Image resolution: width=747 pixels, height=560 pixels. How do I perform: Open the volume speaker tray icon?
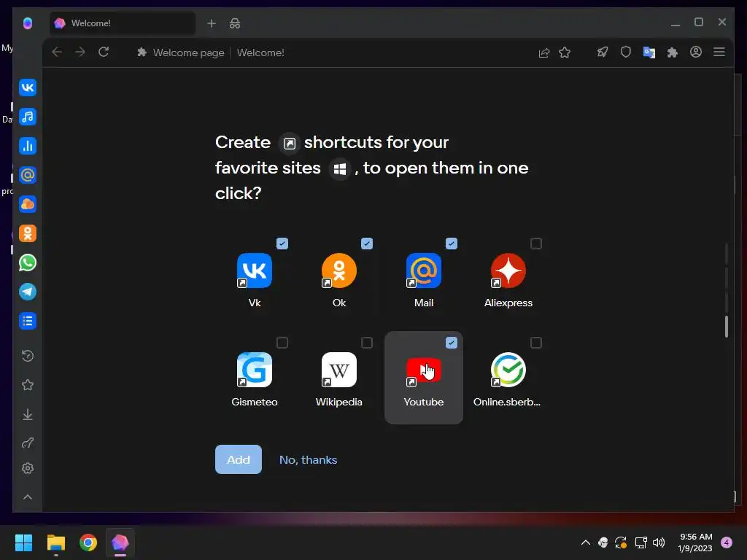coord(659,542)
